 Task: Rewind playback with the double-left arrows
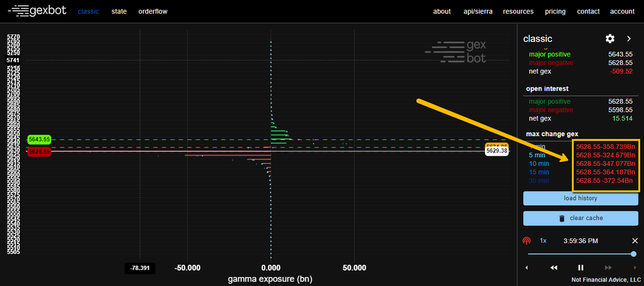[554, 267]
